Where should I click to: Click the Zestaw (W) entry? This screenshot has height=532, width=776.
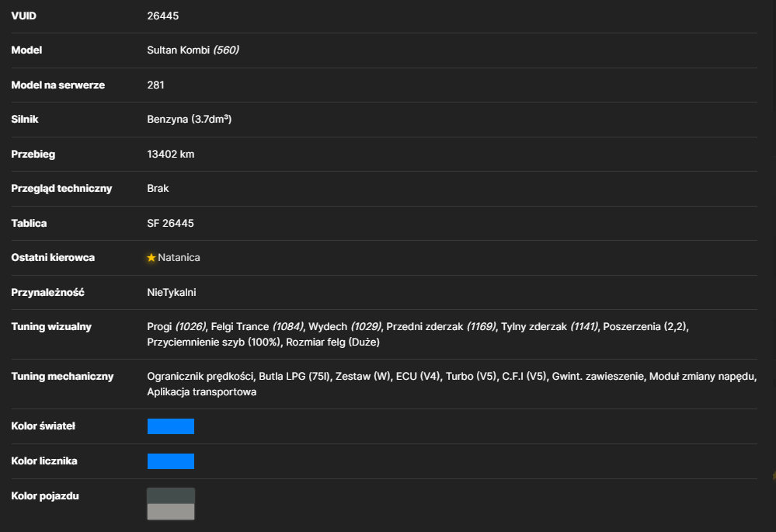point(363,377)
